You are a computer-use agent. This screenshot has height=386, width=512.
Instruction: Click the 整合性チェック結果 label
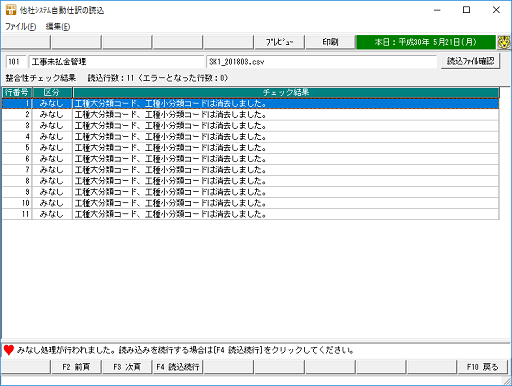click(x=41, y=78)
